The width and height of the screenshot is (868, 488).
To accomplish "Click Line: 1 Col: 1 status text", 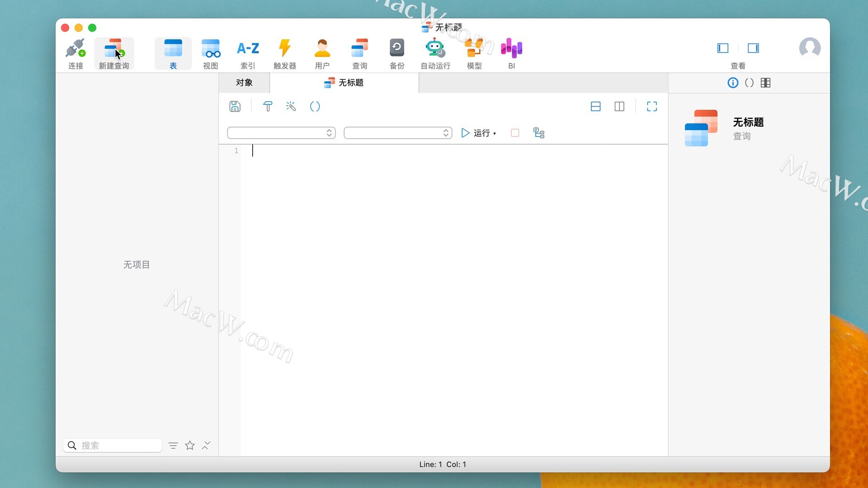I will pos(443,465).
